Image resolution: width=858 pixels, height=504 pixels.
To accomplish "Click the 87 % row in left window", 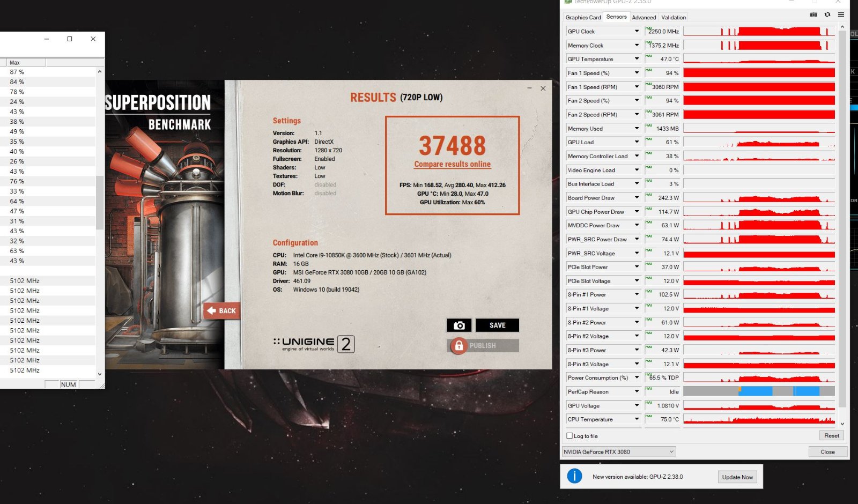I will 48,72.
